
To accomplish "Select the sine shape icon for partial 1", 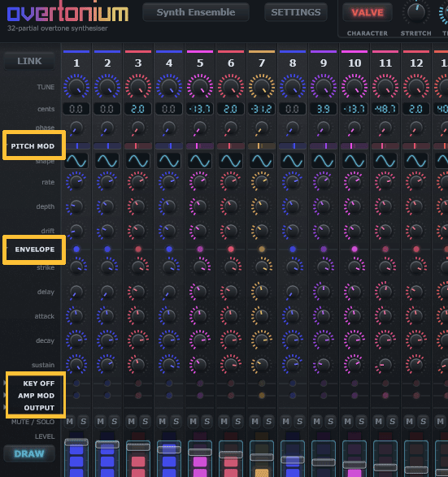I will [x=76, y=161].
